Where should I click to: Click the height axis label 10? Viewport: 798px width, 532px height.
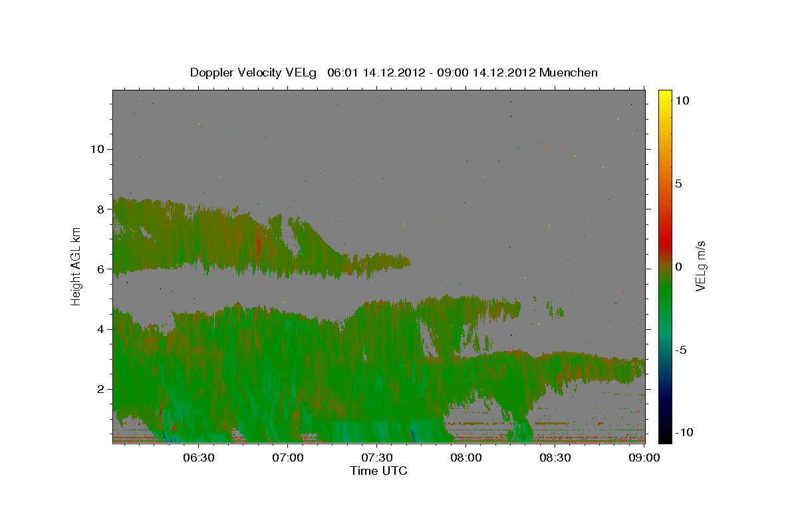pos(96,149)
